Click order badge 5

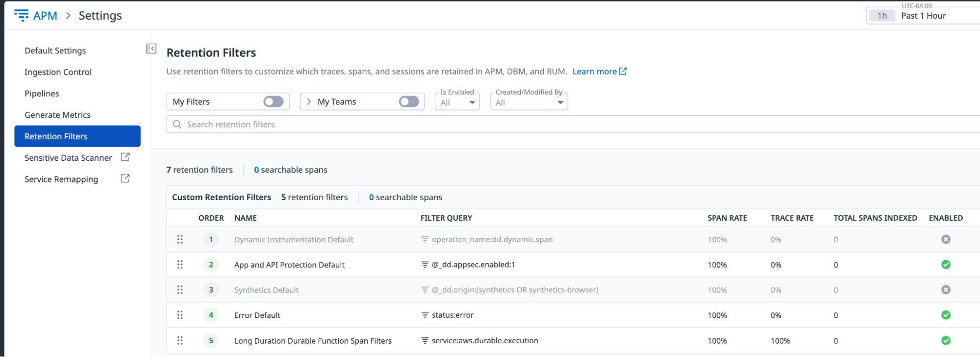pos(211,340)
